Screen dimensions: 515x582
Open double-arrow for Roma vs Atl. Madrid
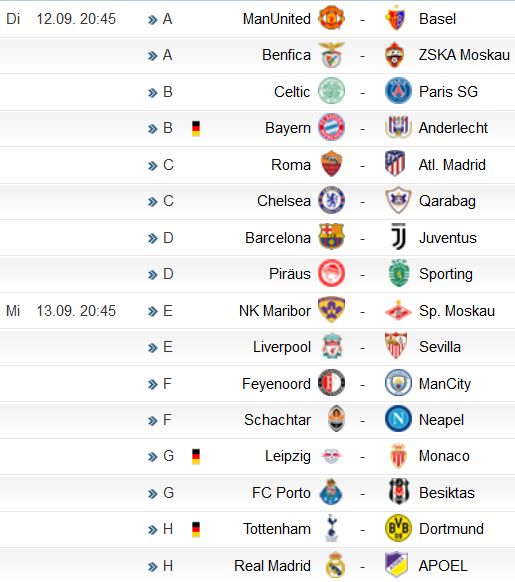coord(153,166)
